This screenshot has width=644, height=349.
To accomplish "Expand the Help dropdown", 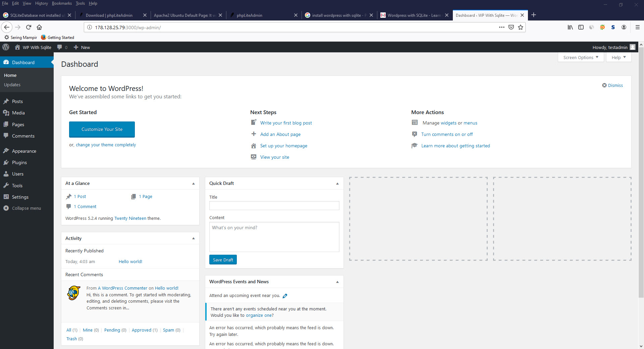I will 618,57.
